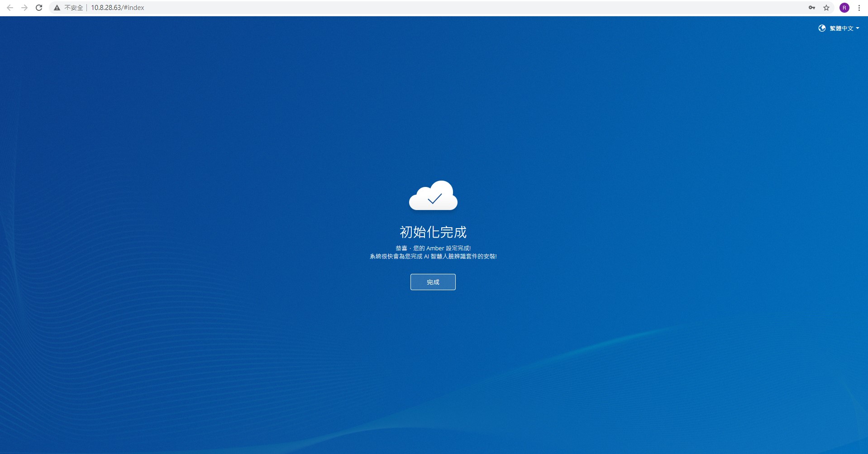Reload the page
Screen dimensions: 868x454
click(x=39, y=8)
